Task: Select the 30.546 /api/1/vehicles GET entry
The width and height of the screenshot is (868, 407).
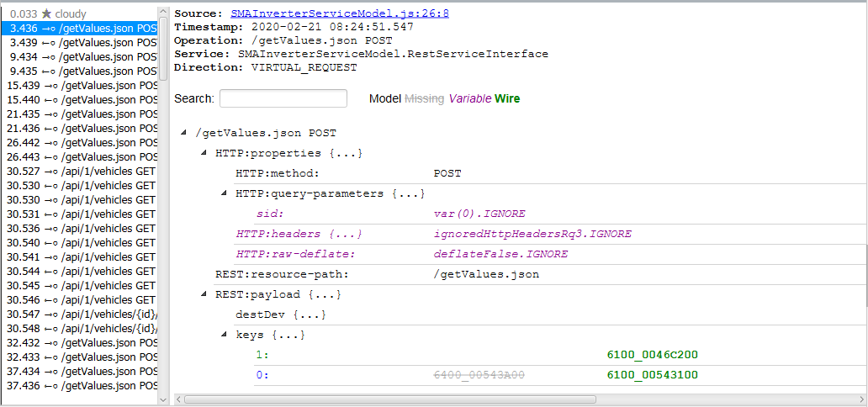Action: tap(80, 300)
